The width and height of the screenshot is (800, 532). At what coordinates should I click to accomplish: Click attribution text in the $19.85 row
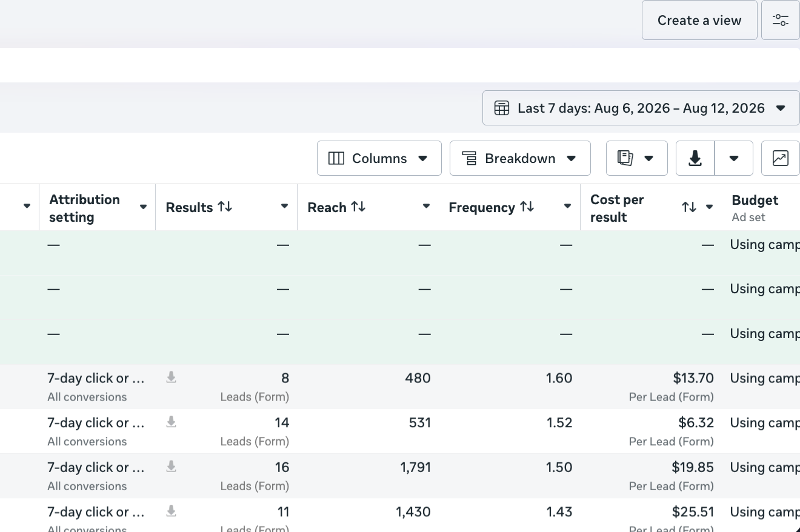click(96, 467)
